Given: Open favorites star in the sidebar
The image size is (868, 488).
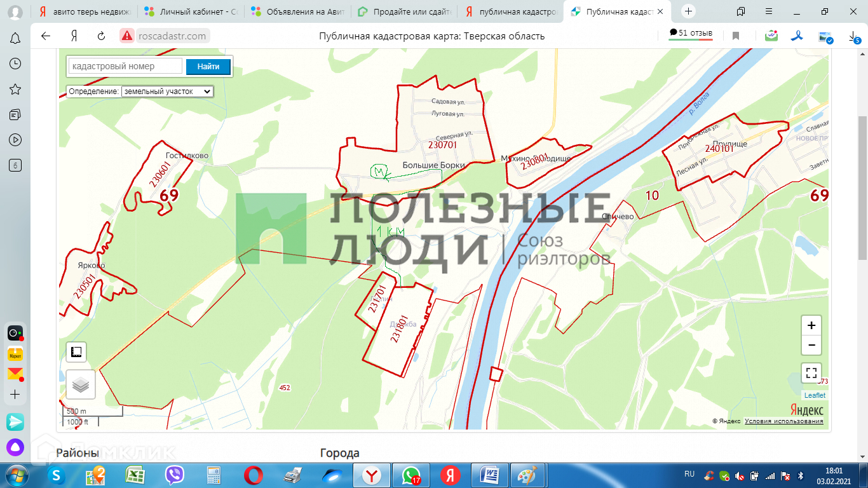Looking at the screenshot, I should 15,89.
